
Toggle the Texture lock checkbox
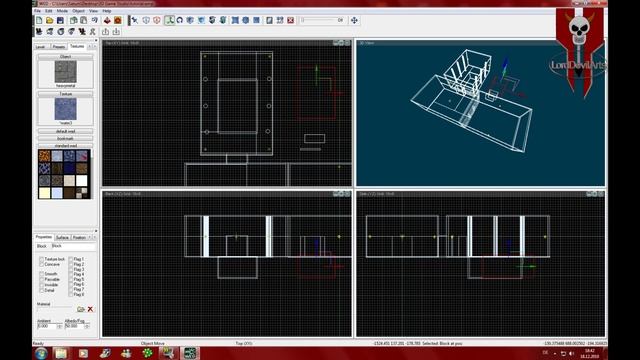click(x=41, y=259)
